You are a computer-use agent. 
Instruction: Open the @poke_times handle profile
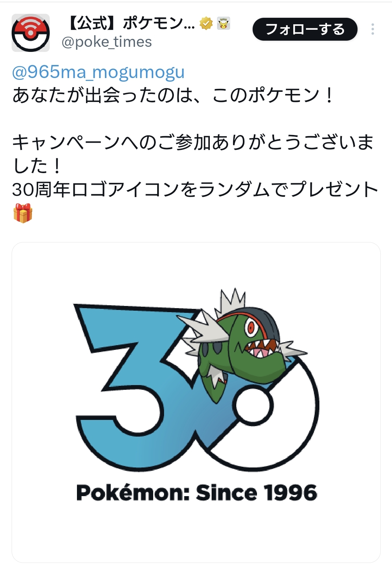[x=107, y=42]
